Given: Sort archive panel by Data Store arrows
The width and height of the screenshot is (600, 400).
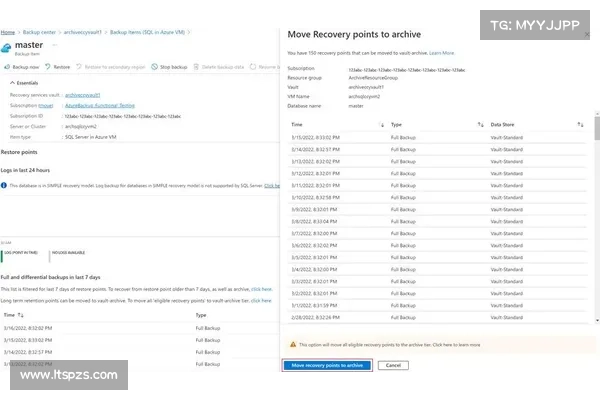Looking at the screenshot, I should point(580,125).
